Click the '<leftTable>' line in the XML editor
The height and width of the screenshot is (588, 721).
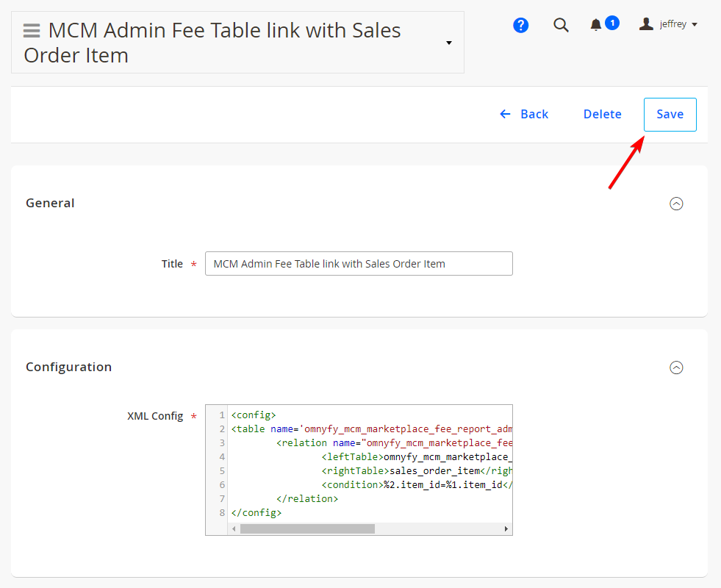pos(417,457)
